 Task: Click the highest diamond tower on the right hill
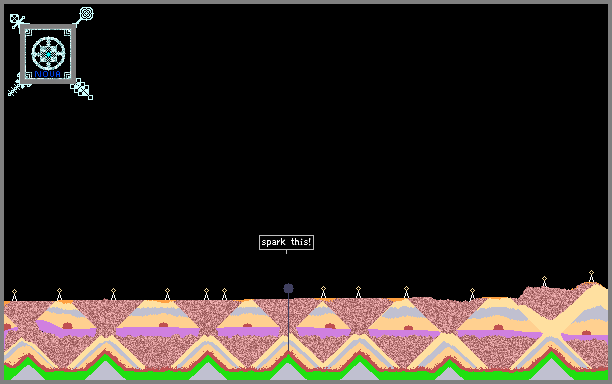(591, 276)
